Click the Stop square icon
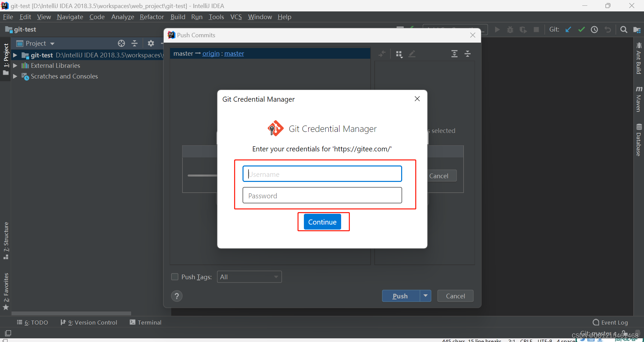 (536, 30)
